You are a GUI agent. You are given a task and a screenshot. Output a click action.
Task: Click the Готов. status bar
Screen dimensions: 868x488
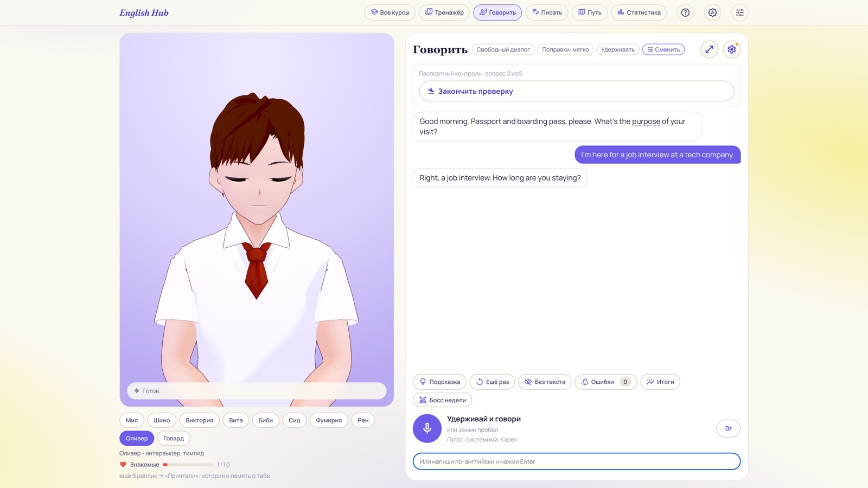point(257,391)
